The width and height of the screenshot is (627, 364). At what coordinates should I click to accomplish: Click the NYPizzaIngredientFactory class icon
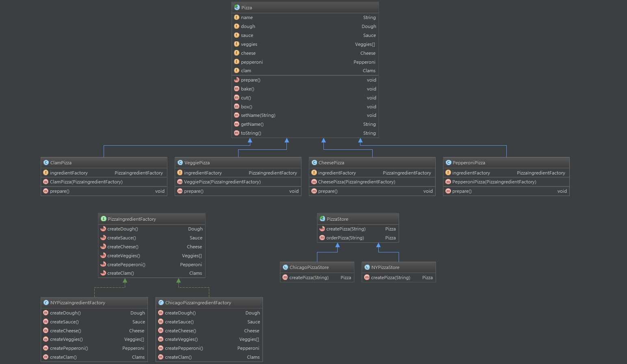[x=46, y=302]
